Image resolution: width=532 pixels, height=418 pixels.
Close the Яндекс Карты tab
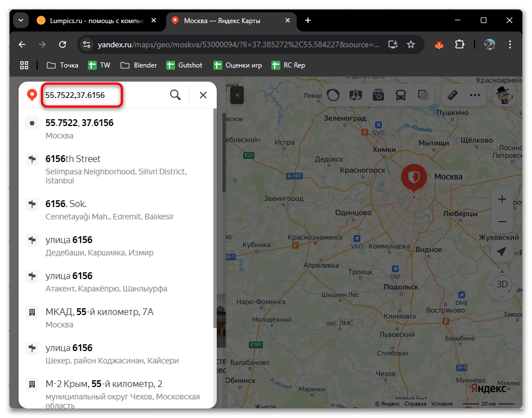(287, 20)
